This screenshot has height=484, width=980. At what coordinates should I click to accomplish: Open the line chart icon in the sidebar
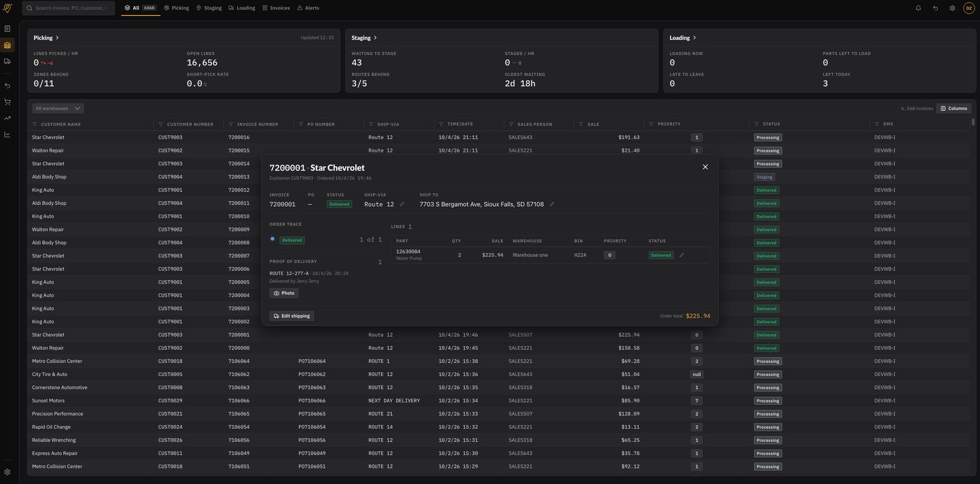[x=7, y=135]
